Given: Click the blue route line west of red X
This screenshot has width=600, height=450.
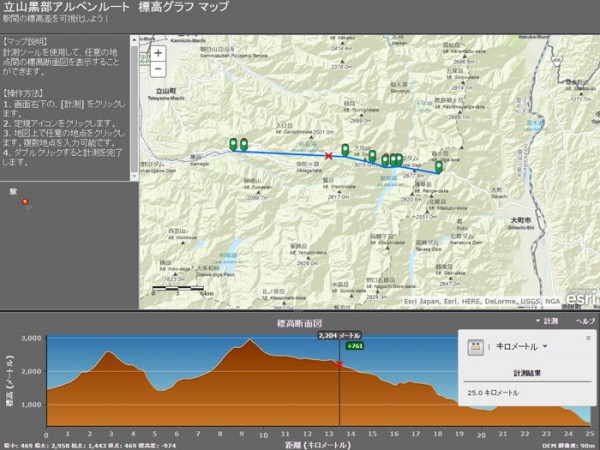Looking at the screenshot, I should (x=281, y=153).
